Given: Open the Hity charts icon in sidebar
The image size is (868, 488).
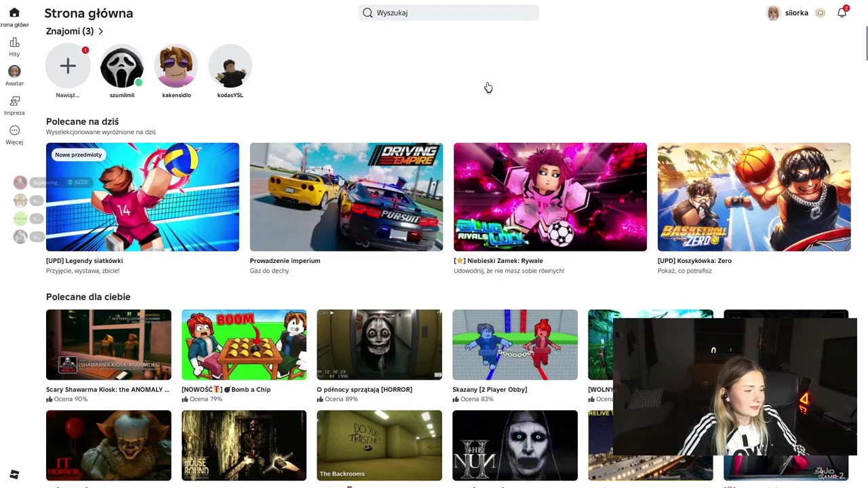Looking at the screenshot, I should 14,42.
